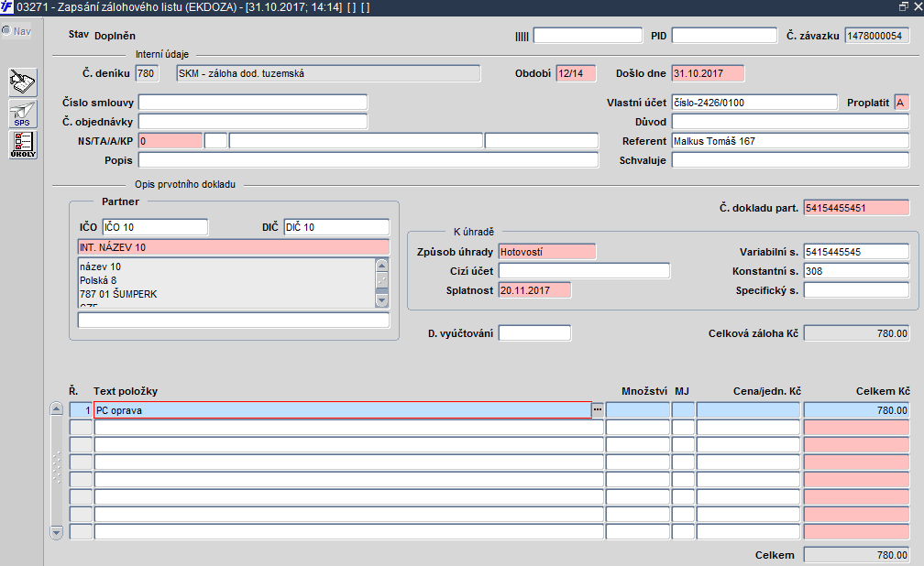Open the SPS paper plane icon
The width and height of the screenshot is (924, 566).
pos(22,114)
